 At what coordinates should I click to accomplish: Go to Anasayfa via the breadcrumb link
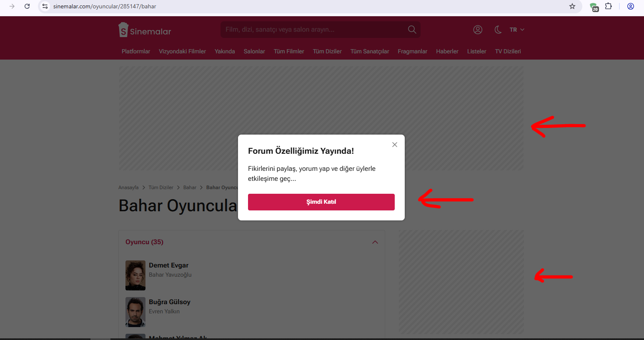128,187
